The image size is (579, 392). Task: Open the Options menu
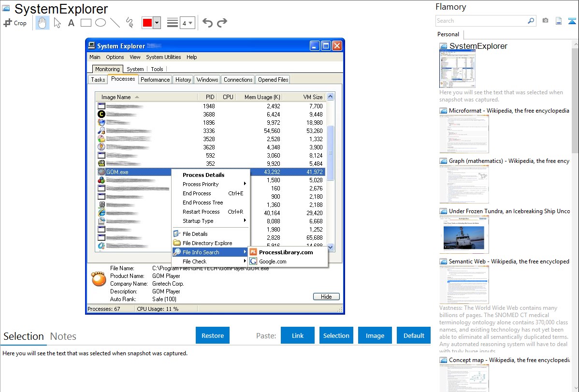pyautogui.click(x=115, y=57)
